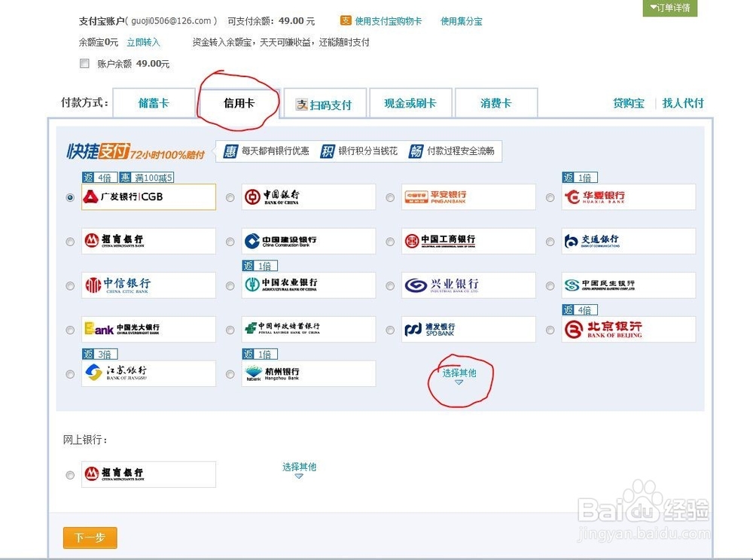Select the 中国建设银行 radio button

(x=230, y=242)
